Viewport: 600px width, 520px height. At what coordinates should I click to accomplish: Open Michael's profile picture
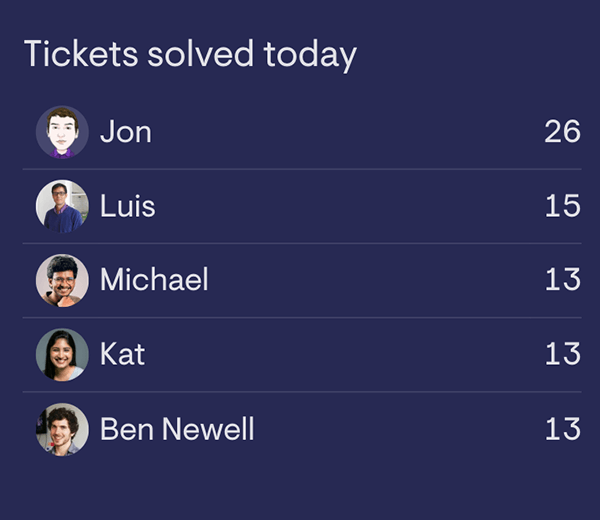(62, 280)
